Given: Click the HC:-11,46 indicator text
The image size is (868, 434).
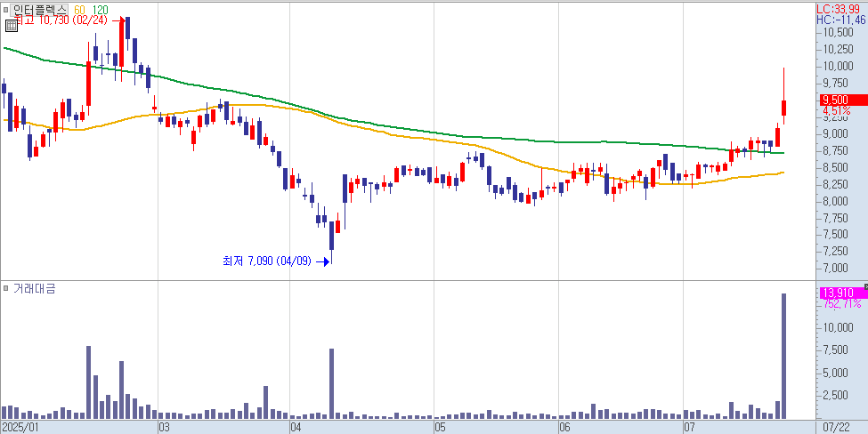Looking at the screenshot, I should click(841, 20).
